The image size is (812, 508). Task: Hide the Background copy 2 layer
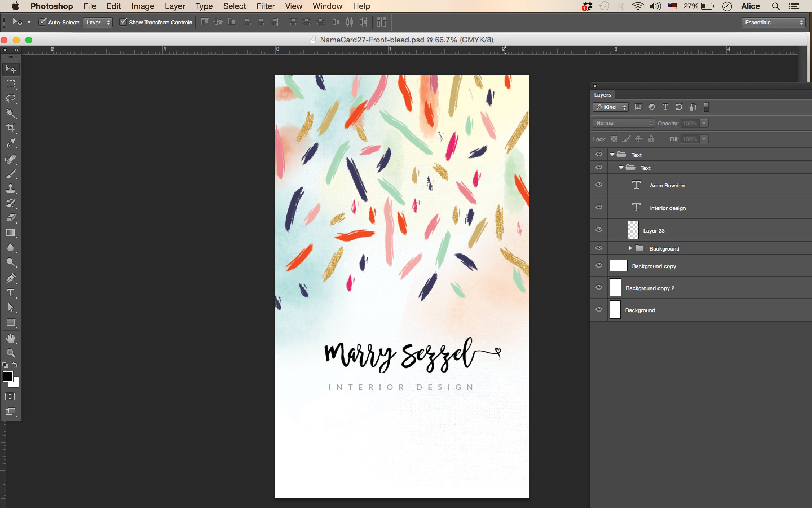click(599, 288)
